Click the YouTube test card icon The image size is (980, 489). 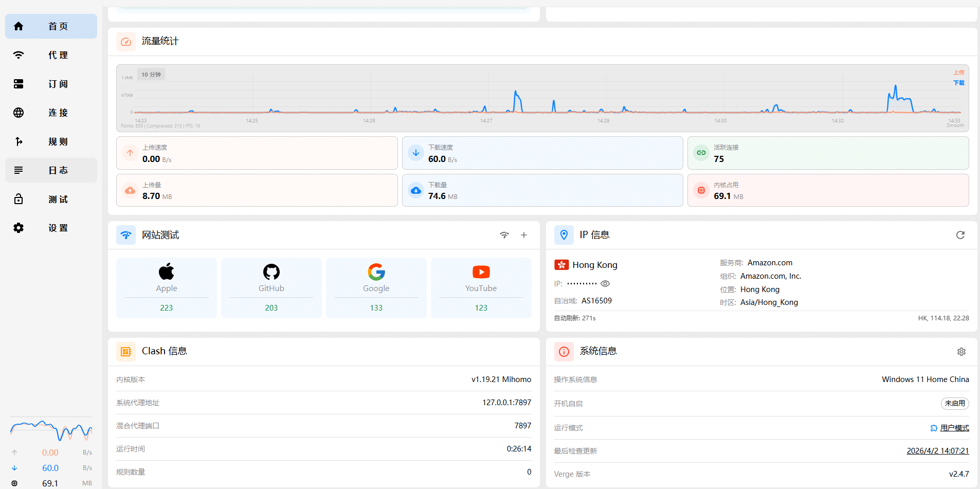(x=481, y=271)
